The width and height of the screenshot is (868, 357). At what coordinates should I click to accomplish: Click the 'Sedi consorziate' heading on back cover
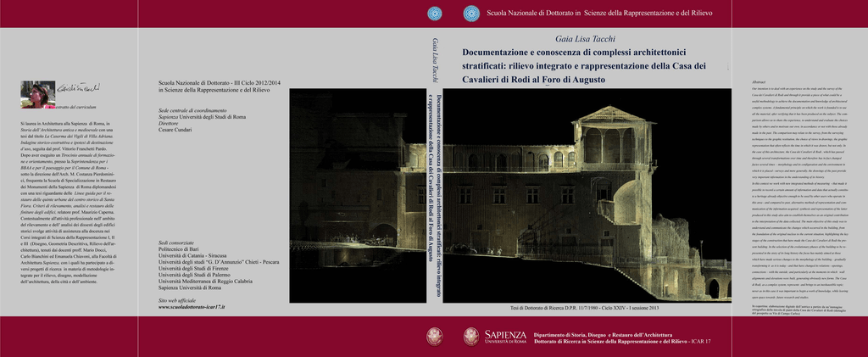pyautogui.click(x=176, y=243)
